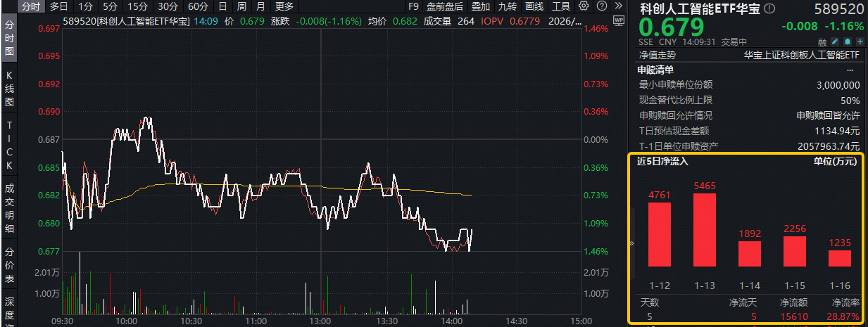Click the WP monitor icon on chart
The height and width of the screenshot is (327, 868).
(x=618, y=21)
